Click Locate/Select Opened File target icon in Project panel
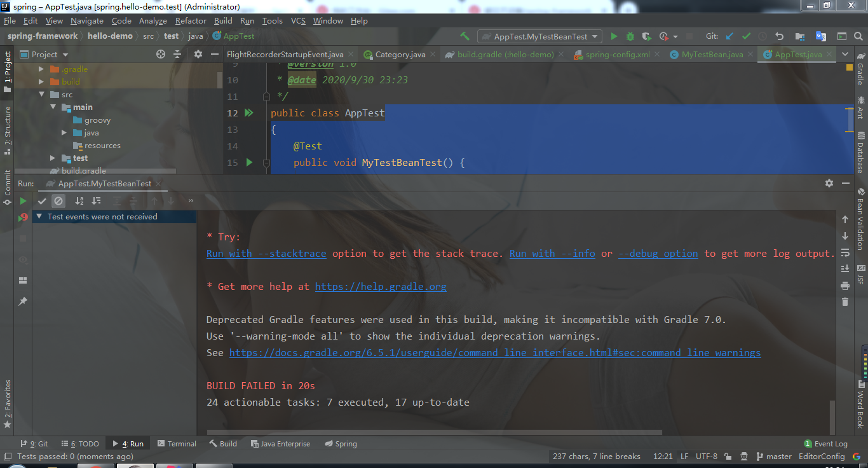 point(161,54)
